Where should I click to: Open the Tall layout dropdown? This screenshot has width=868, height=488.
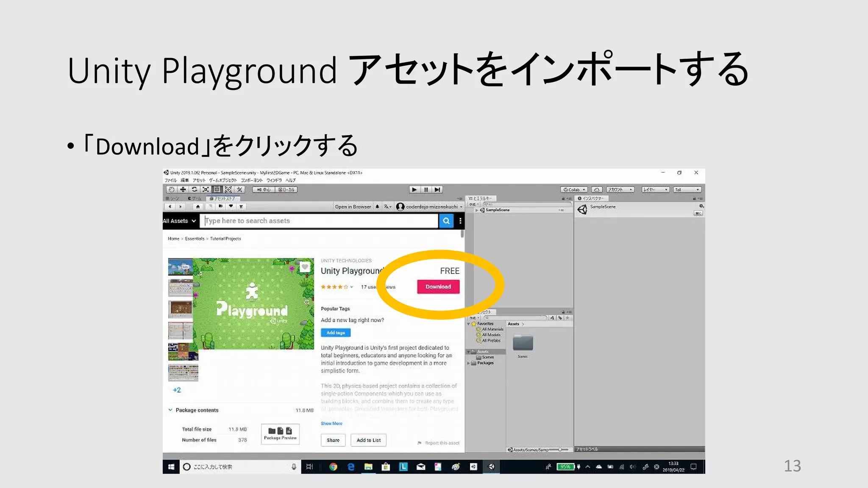687,190
